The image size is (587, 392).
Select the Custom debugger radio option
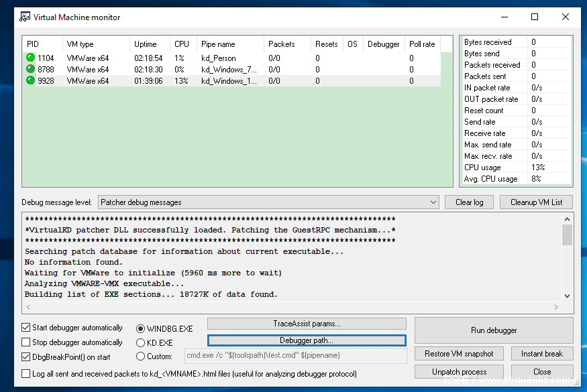click(x=140, y=356)
